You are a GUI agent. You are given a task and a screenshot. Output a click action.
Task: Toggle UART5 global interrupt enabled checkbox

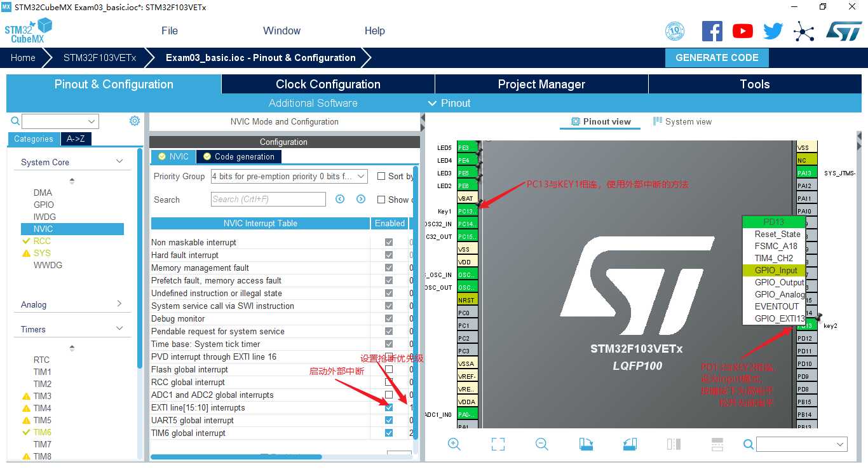pyautogui.click(x=389, y=420)
